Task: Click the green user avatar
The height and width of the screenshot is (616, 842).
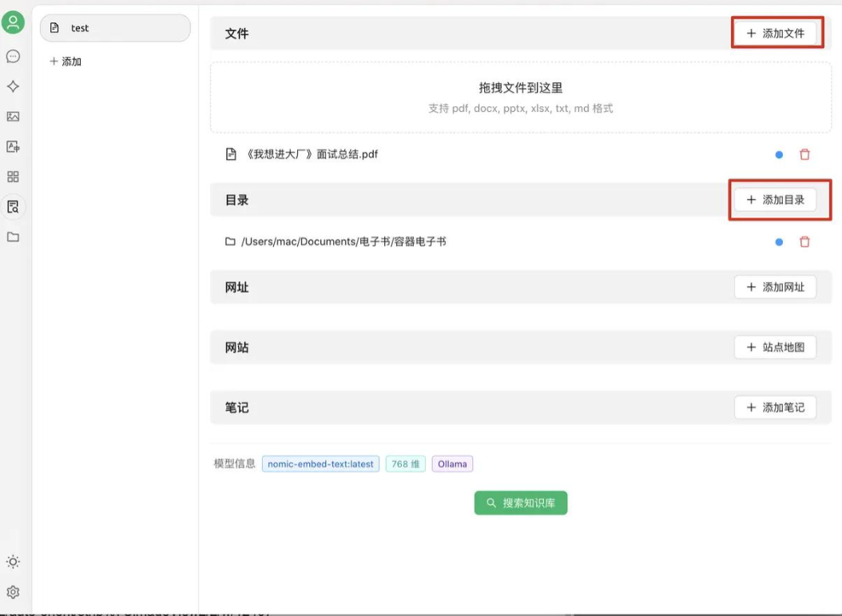Action: (13, 22)
